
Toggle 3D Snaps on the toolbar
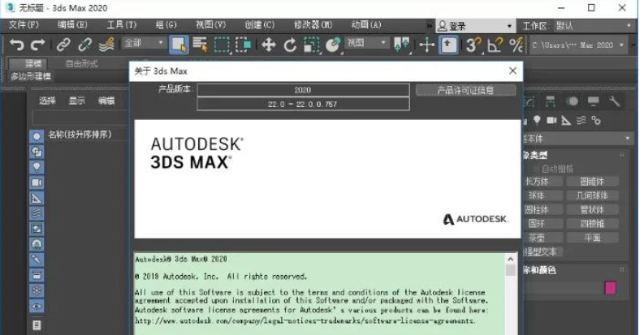(473, 45)
